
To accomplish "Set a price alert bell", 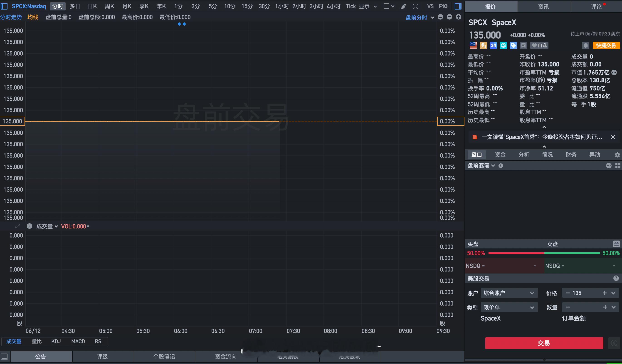I will coord(585,45).
